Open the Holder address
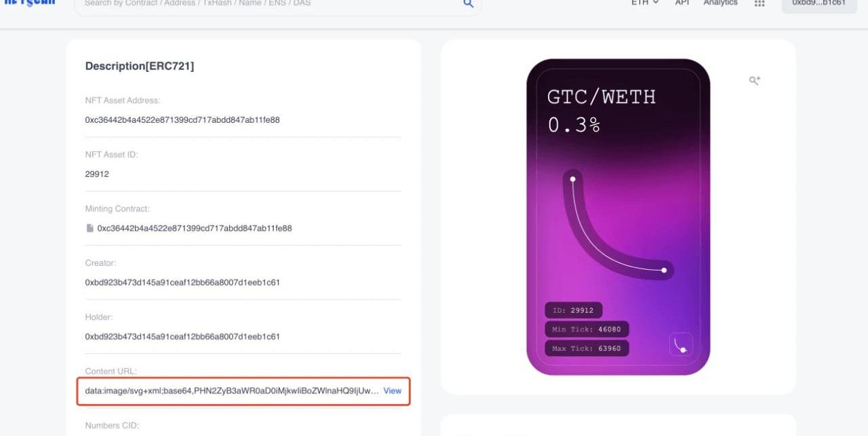This screenshot has width=868, height=436. click(182, 336)
